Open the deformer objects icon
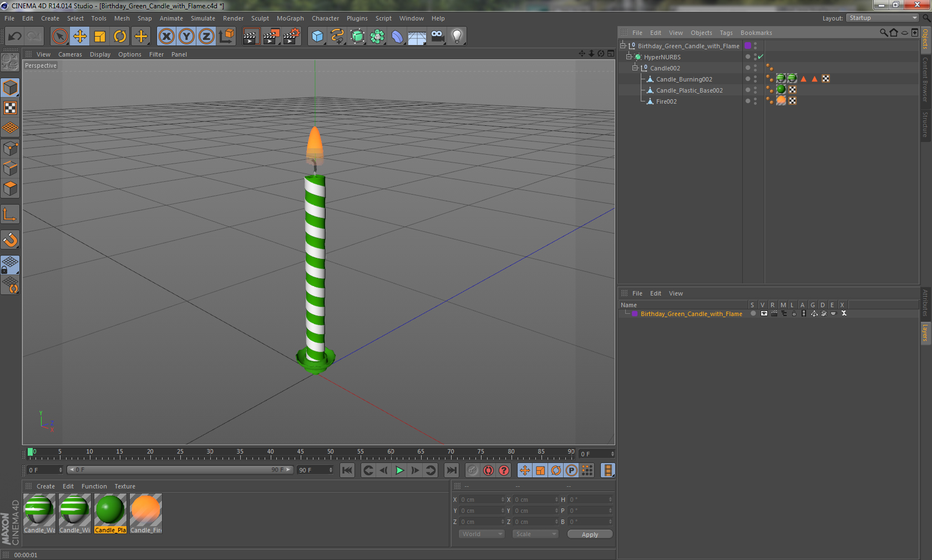The width and height of the screenshot is (932, 560). tap(397, 37)
